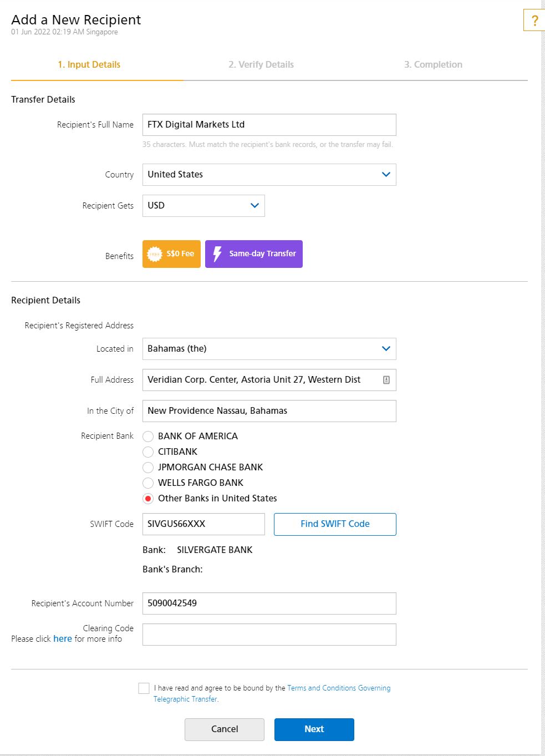Click the In the City of field

(269, 411)
